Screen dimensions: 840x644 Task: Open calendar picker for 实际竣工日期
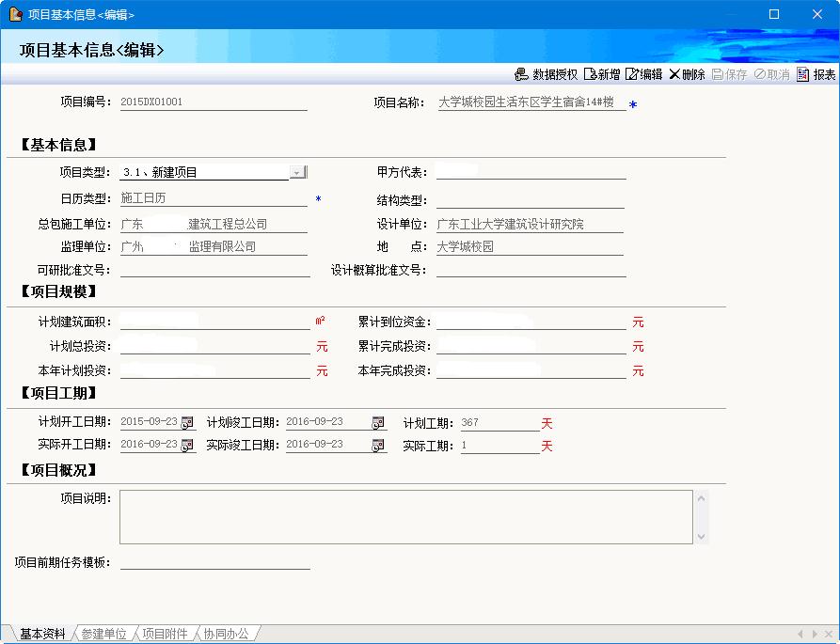[x=378, y=445]
